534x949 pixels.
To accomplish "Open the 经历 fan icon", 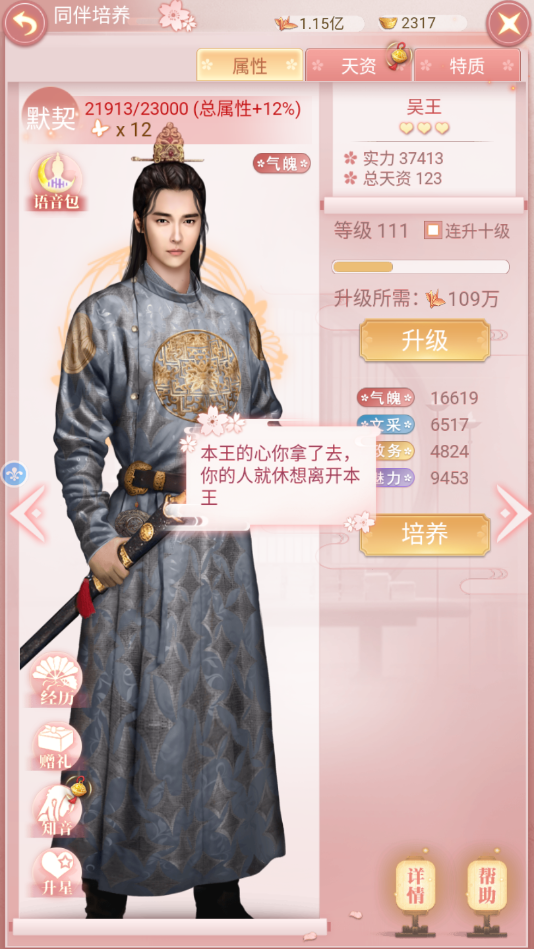I will click(x=58, y=680).
